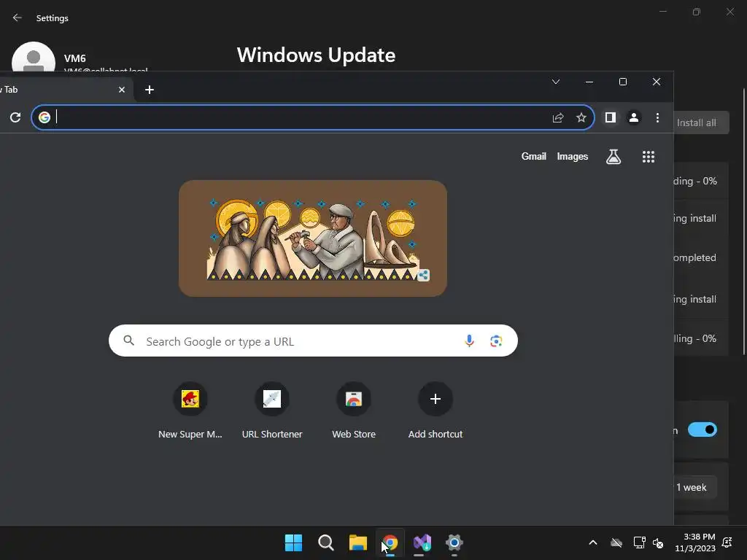Close the New Tab tab

(122, 90)
